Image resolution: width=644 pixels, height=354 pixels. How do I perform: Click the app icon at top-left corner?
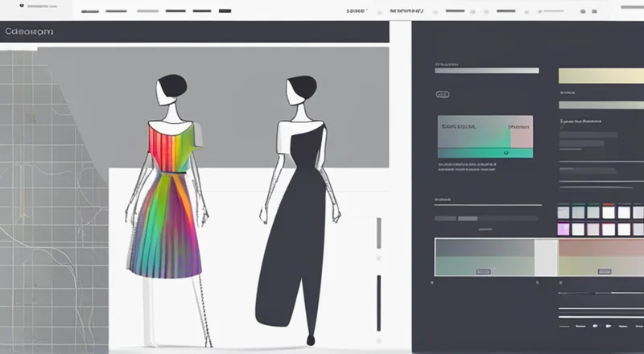[10, 4]
